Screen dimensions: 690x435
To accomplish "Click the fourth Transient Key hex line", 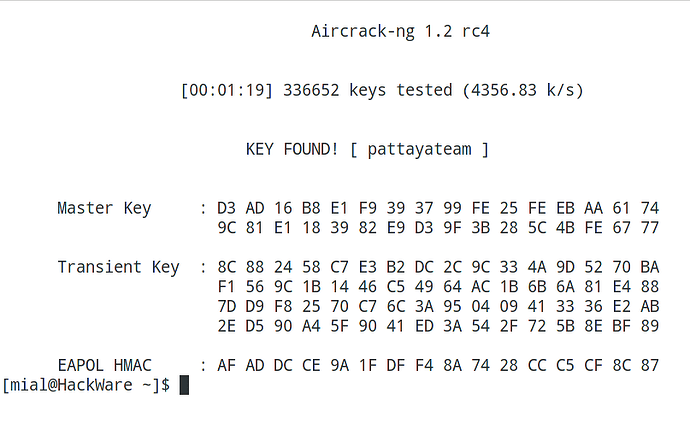I will tap(438, 325).
